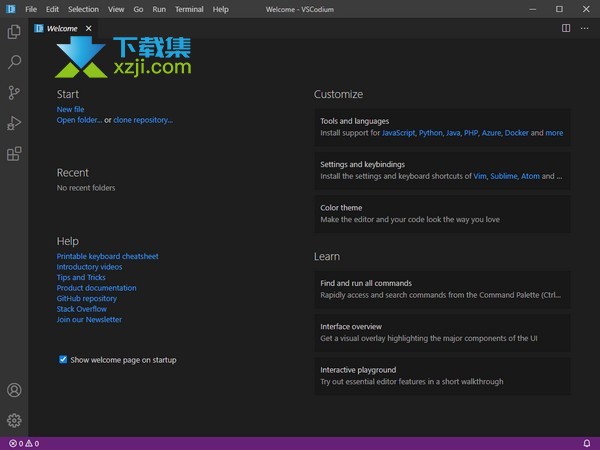Maximize the VSCodium window
This screenshot has height=450, width=600.
point(559,9)
